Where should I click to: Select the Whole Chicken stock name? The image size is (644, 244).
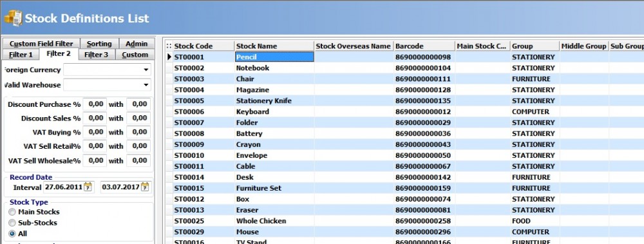[274, 221]
